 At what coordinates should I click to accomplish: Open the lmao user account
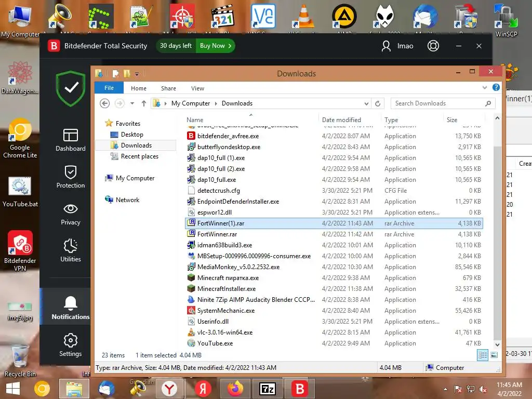[x=397, y=46]
